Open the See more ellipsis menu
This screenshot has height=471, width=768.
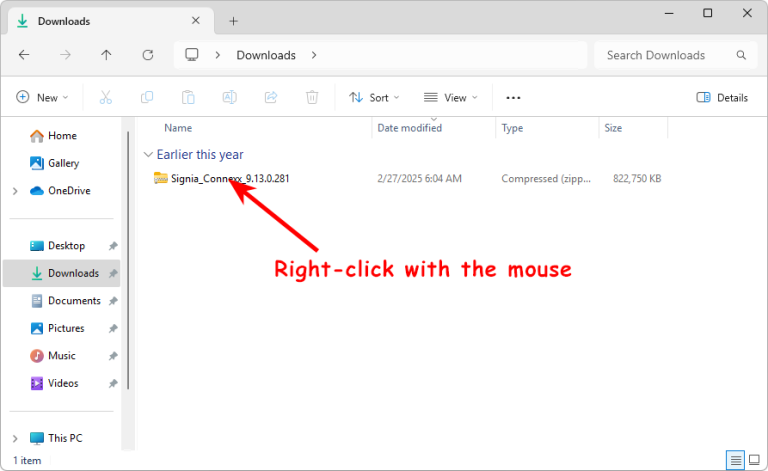pos(513,97)
